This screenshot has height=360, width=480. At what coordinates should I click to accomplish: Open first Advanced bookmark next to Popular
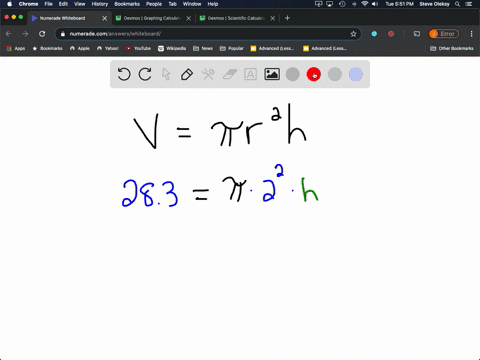(272, 48)
